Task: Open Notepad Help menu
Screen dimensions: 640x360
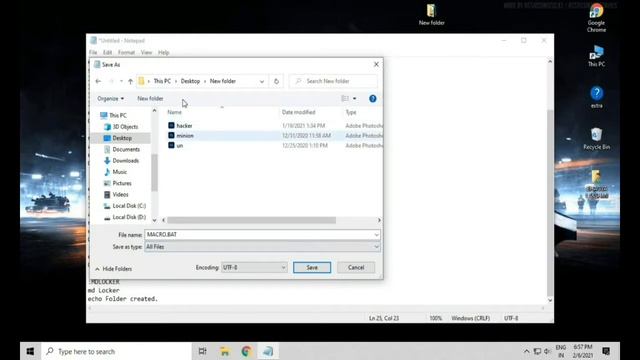Action: 163,53
